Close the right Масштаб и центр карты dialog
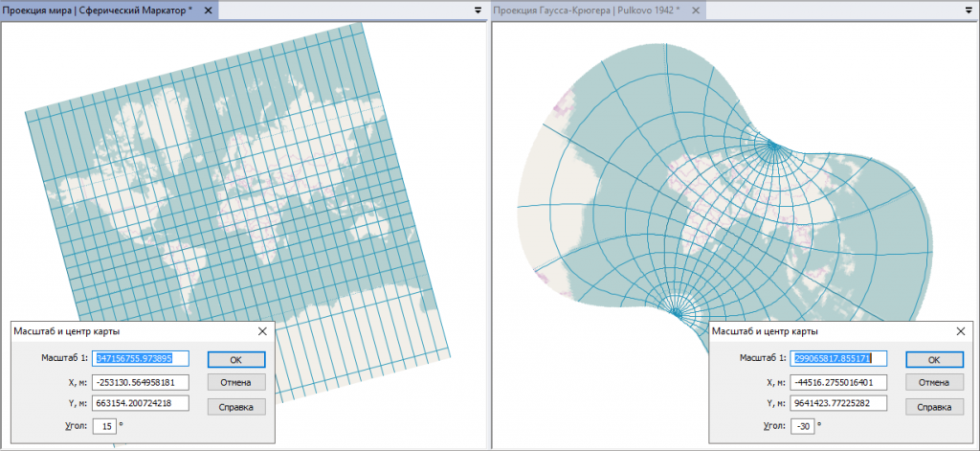This screenshot has width=980, height=451. 961,331
